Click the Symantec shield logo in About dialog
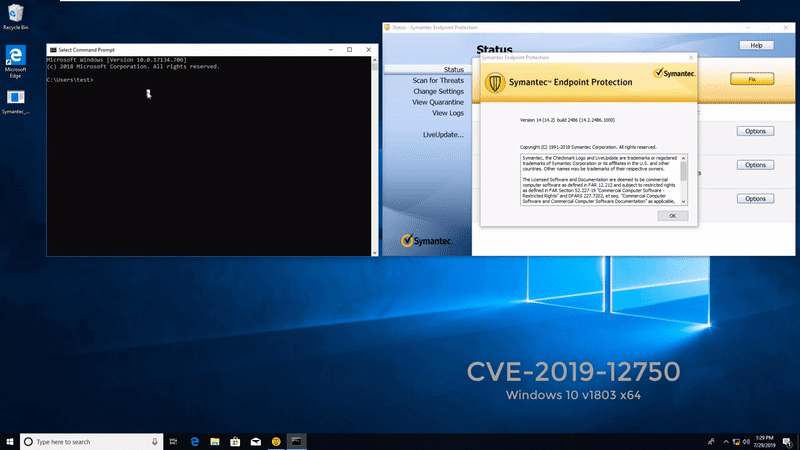This screenshot has height=450, width=800. click(493, 84)
